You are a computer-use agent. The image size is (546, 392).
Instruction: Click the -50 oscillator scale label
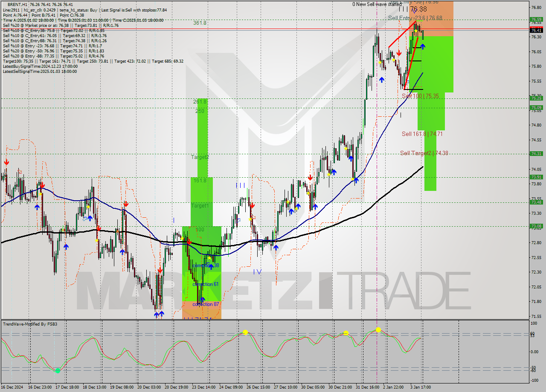pyautogui.click(x=534, y=367)
